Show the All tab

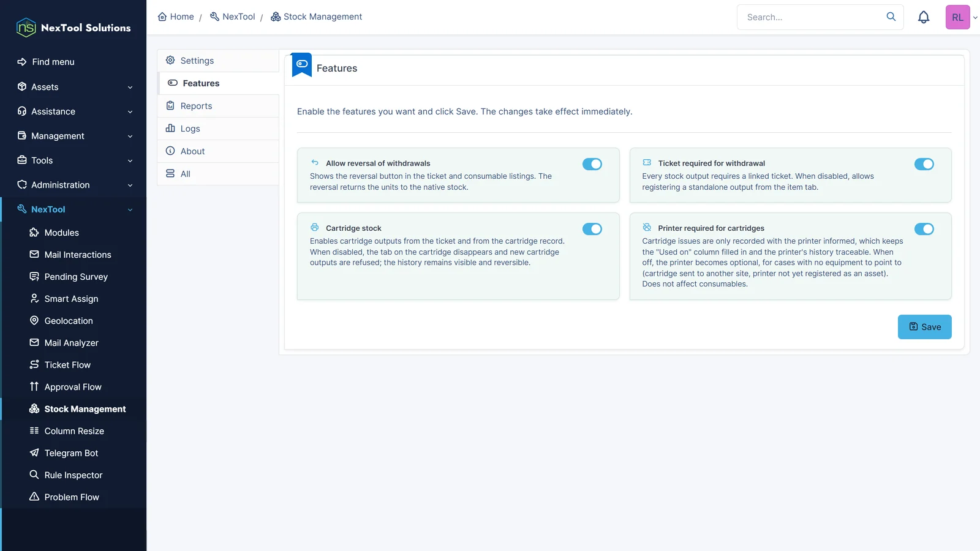(x=218, y=174)
